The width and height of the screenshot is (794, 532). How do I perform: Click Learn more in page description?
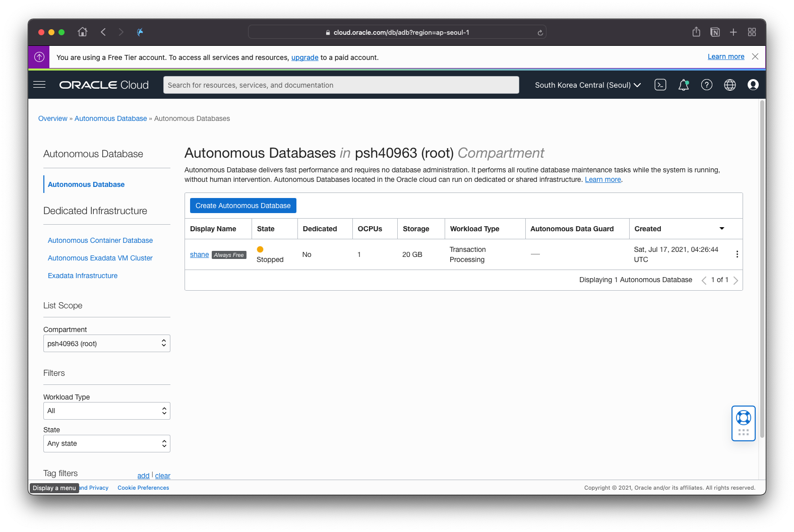tap(603, 179)
